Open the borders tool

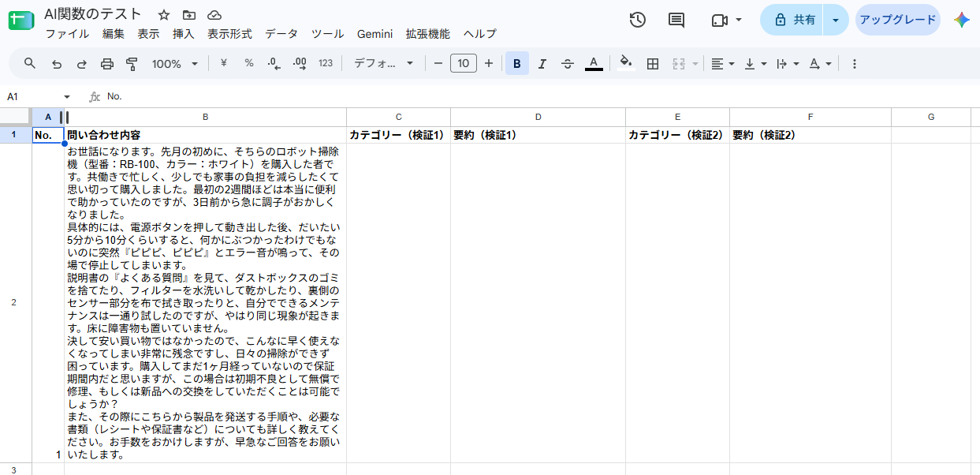653,63
